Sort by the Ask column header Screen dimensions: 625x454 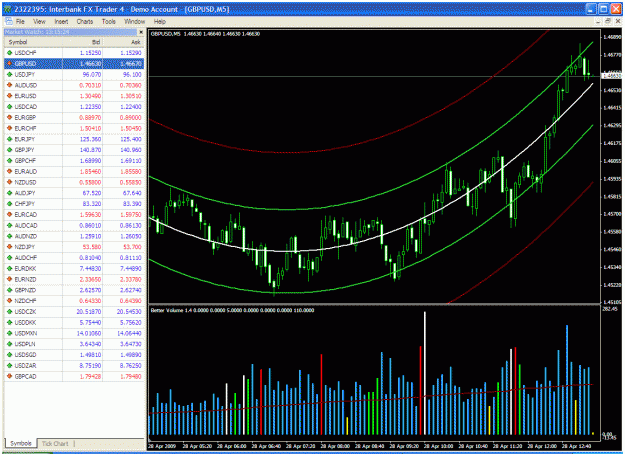[x=136, y=42]
